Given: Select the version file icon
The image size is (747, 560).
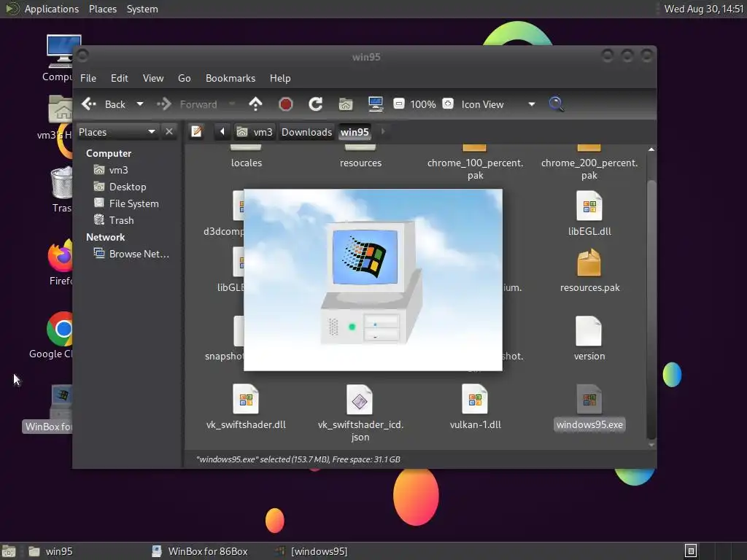Looking at the screenshot, I should [x=589, y=331].
